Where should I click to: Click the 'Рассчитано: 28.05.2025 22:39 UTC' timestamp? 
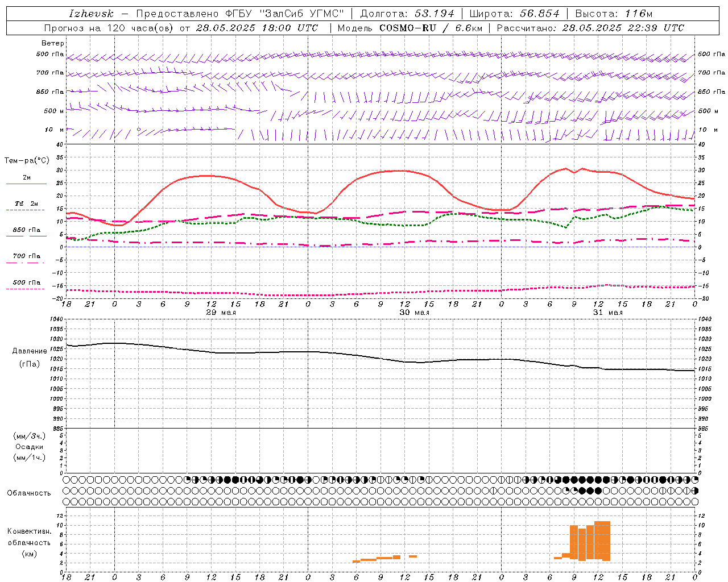tap(590, 28)
